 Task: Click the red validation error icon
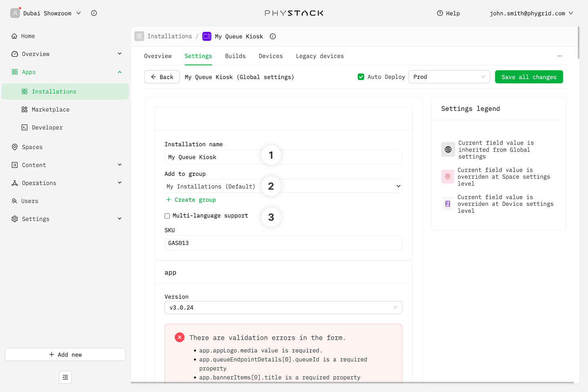tap(180, 337)
